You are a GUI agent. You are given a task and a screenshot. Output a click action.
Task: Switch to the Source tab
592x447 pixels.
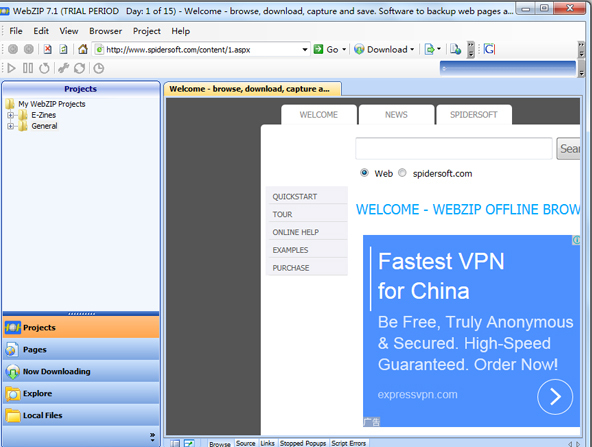click(x=245, y=443)
